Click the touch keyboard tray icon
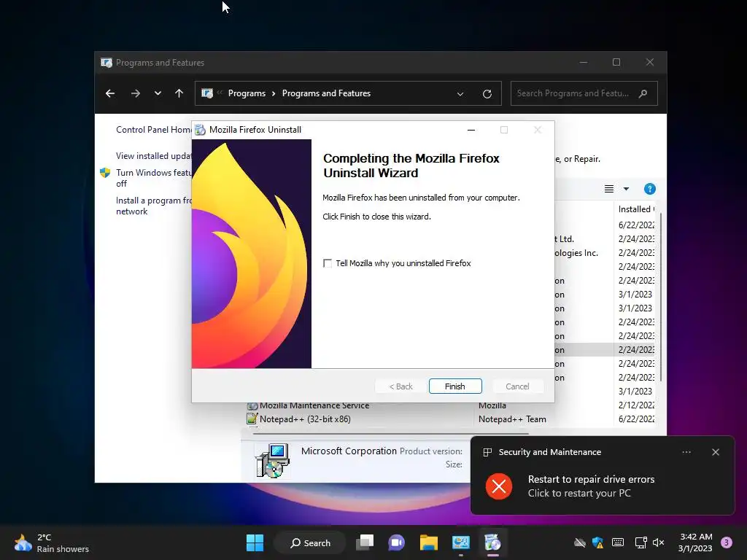Screen dimensions: 747x560 (618, 542)
